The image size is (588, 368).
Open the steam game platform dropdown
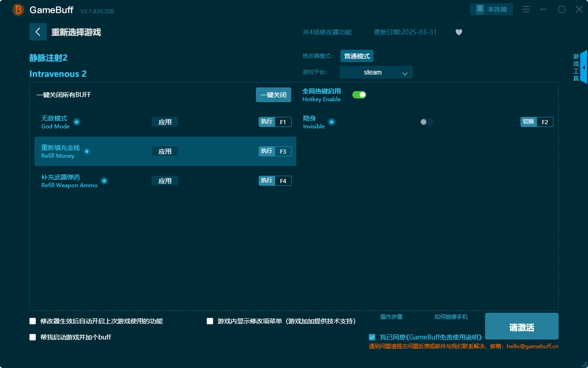pyautogui.click(x=376, y=72)
